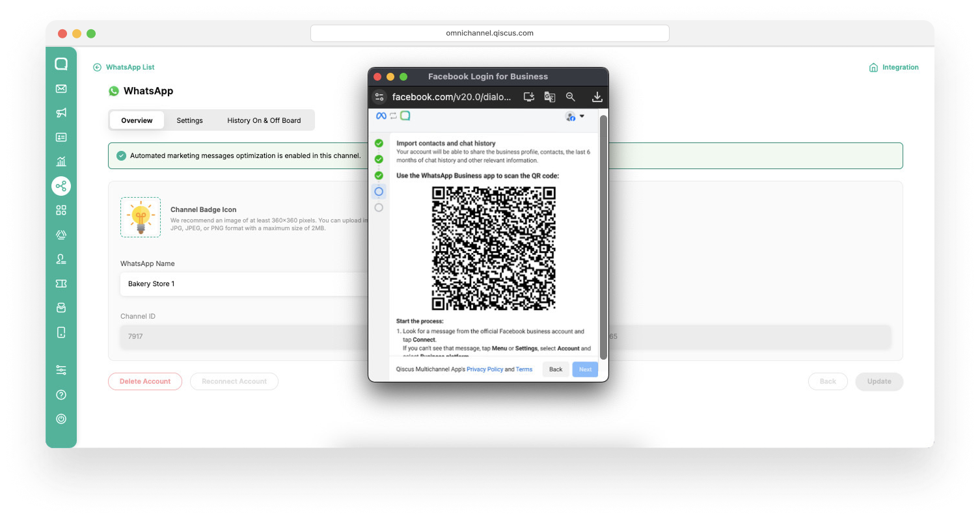Click the red Delete Account button

145,381
